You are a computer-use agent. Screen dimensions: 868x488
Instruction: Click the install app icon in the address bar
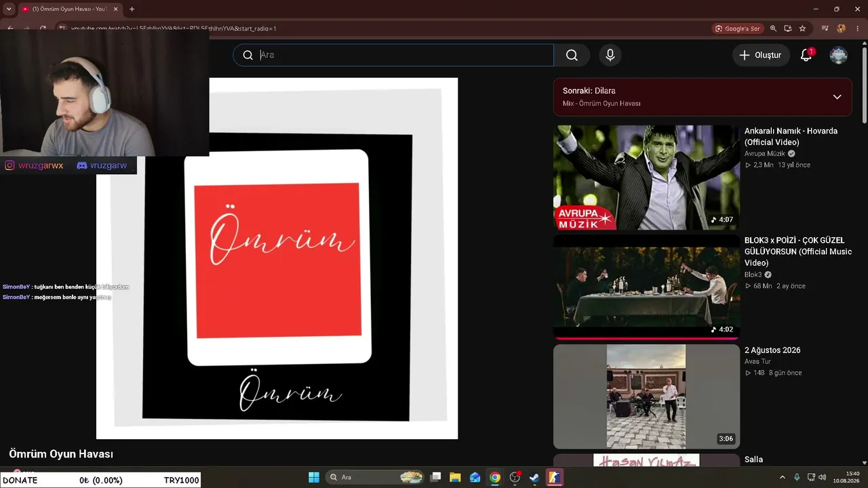pyautogui.click(x=788, y=28)
